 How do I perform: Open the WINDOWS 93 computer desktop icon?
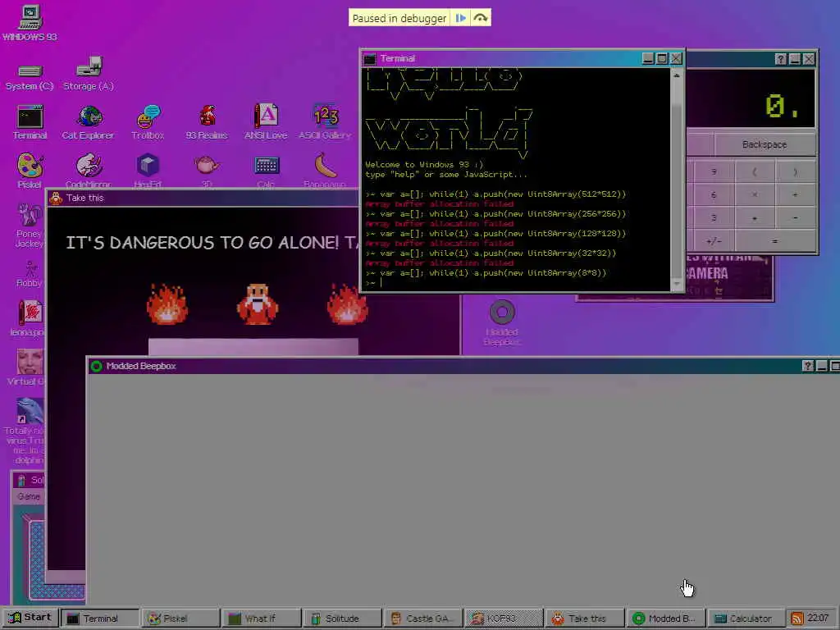pyautogui.click(x=30, y=22)
